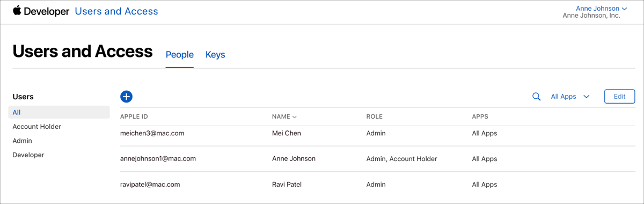The image size is (644, 204).
Task: Open search with the magnifying glass icon
Action: point(536,97)
